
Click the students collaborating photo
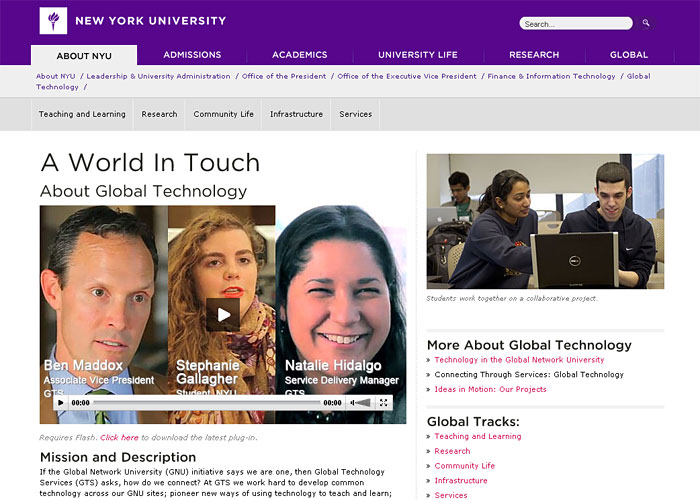pos(545,221)
